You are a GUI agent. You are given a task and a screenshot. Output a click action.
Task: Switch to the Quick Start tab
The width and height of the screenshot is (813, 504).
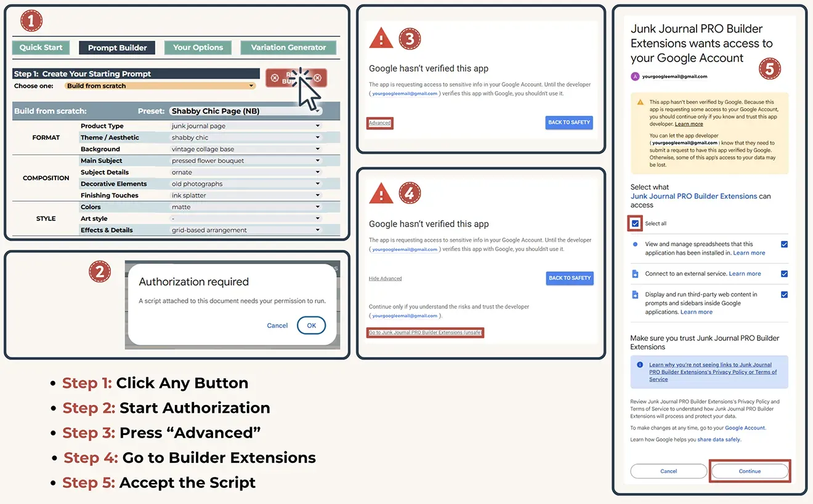pos(41,47)
